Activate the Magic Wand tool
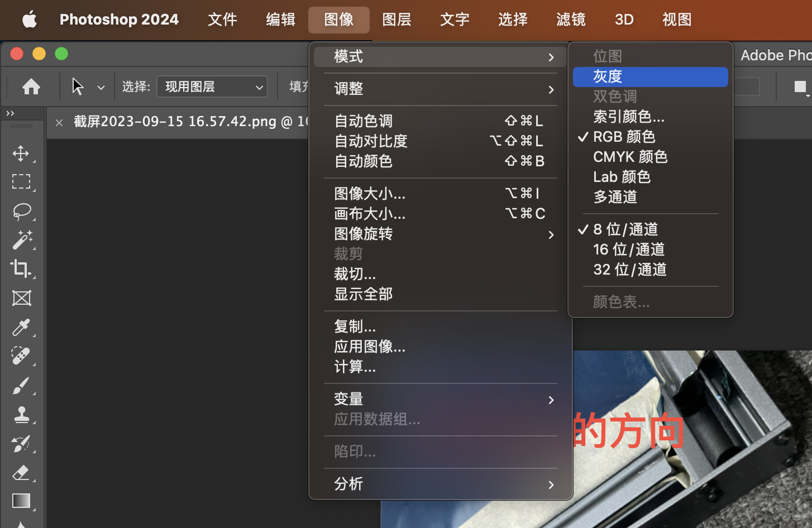812x528 pixels. point(21,240)
